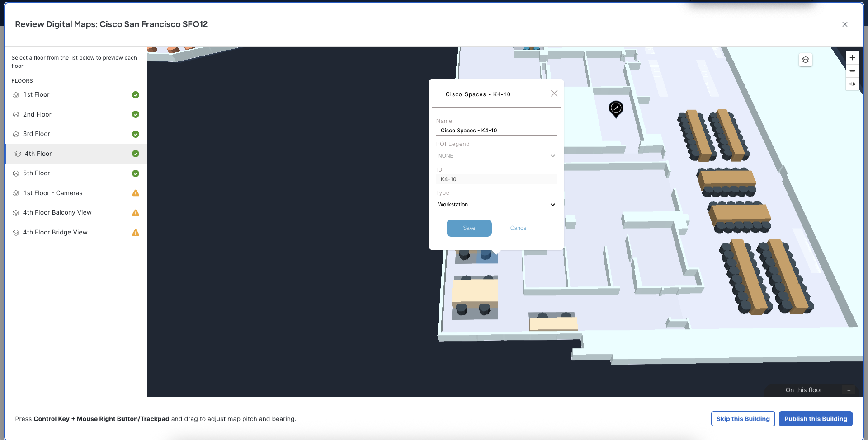868x440 pixels.
Task: Cancel editing the K4-10 POI
Action: [519, 228]
